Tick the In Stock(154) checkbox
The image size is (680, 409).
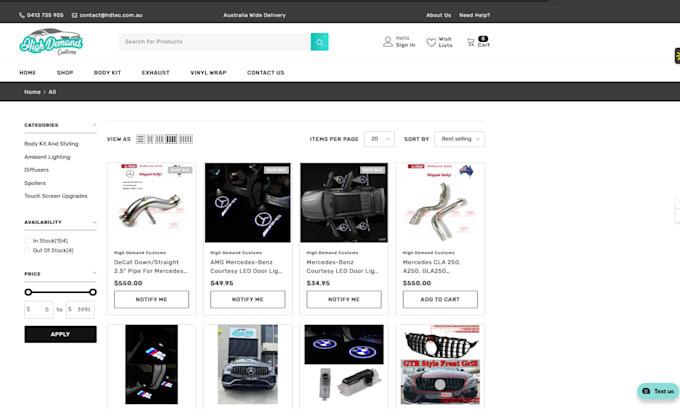tap(27, 241)
